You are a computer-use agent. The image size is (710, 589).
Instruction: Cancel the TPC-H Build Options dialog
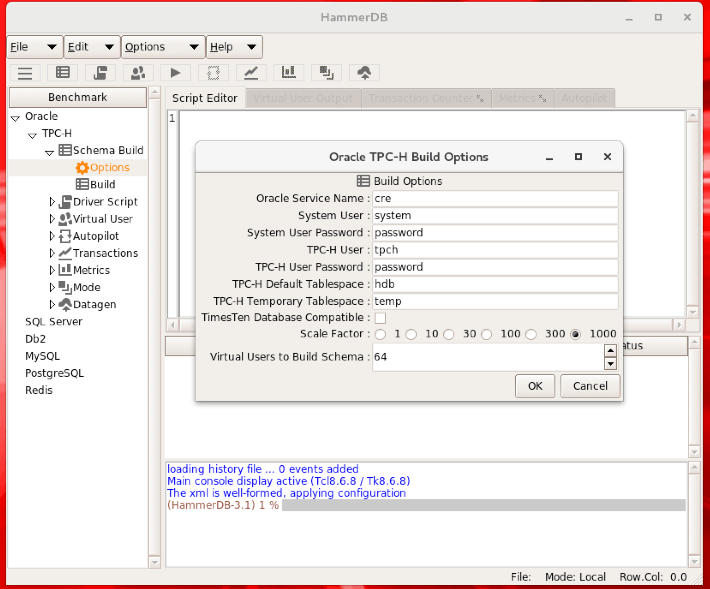click(x=590, y=386)
